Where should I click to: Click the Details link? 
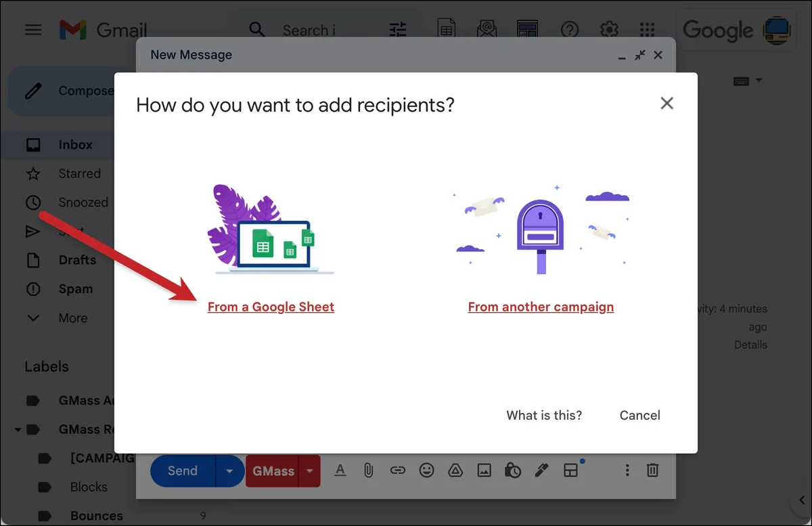[750, 345]
